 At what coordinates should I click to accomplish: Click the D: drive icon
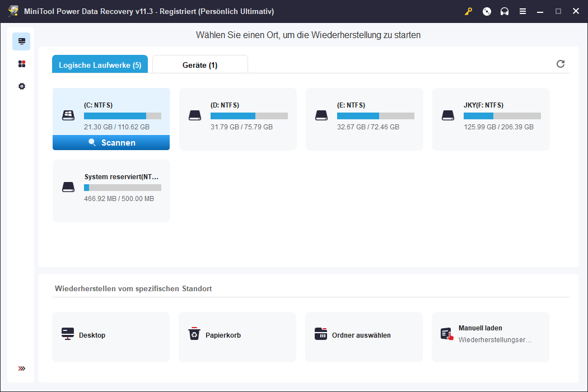(195, 115)
